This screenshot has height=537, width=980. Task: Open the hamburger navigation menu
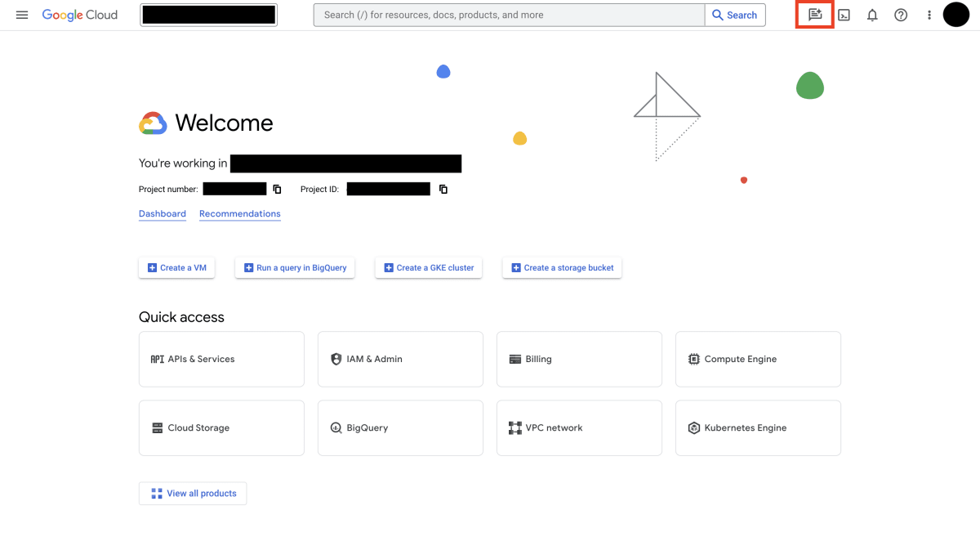click(22, 15)
